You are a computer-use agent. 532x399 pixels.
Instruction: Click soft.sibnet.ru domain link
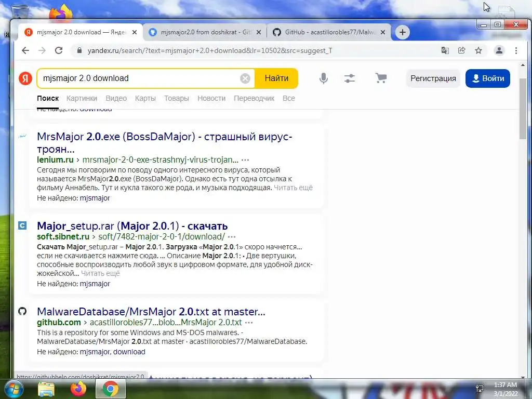click(63, 237)
